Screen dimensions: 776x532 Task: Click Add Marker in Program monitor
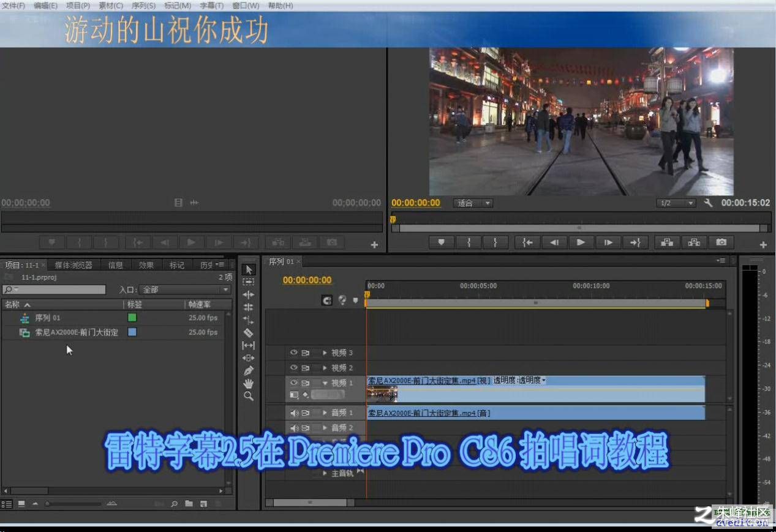[x=442, y=242]
